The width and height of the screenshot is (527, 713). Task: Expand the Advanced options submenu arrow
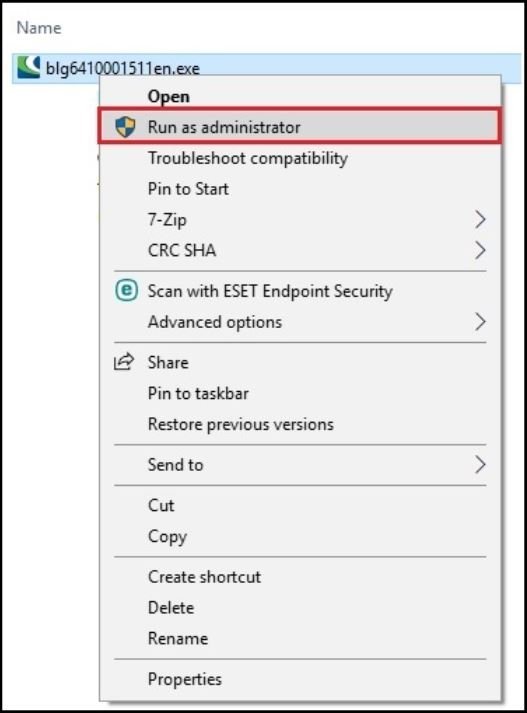(480, 322)
